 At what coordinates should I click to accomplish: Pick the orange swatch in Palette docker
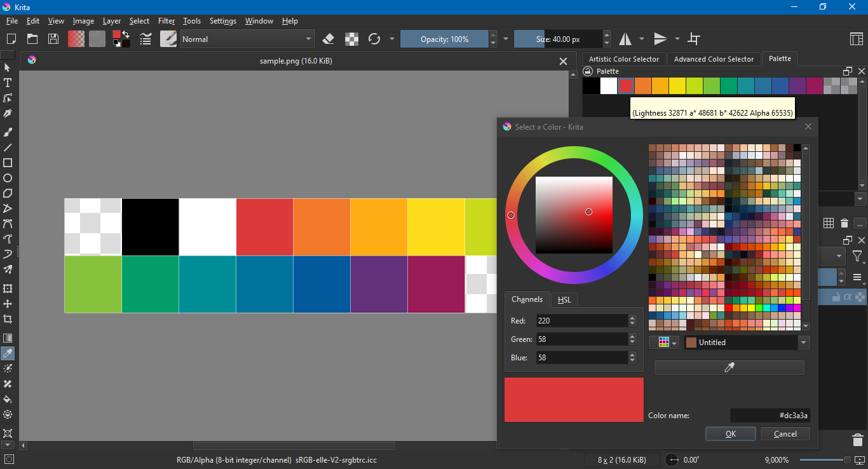643,86
